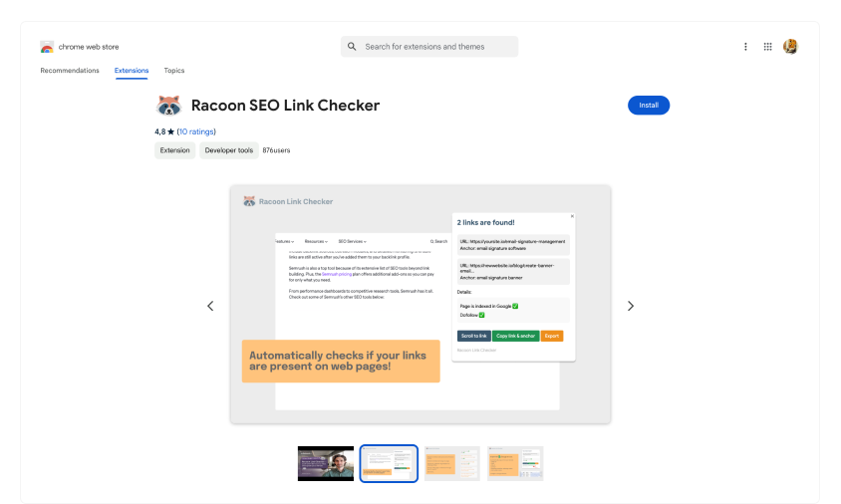Switch to the Recommendations tab
The image size is (841, 504).
[70, 71]
